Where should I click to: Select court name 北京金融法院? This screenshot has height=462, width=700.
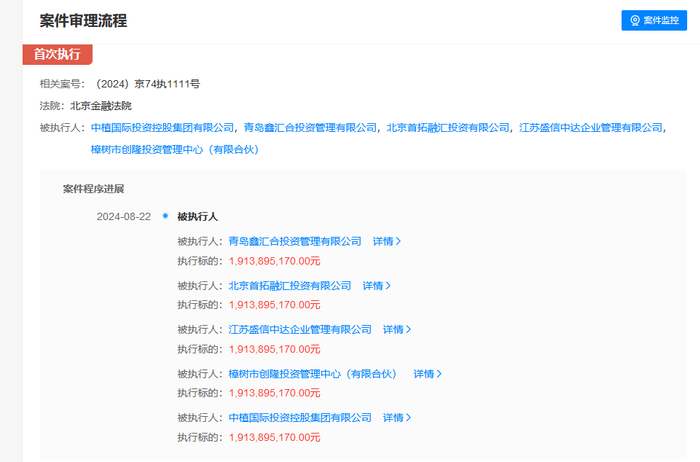click(101, 106)
